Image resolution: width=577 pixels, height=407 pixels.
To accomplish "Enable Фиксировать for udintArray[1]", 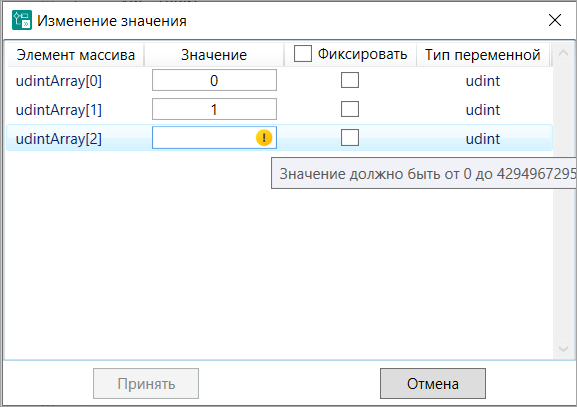I will (x=350, y=109).
